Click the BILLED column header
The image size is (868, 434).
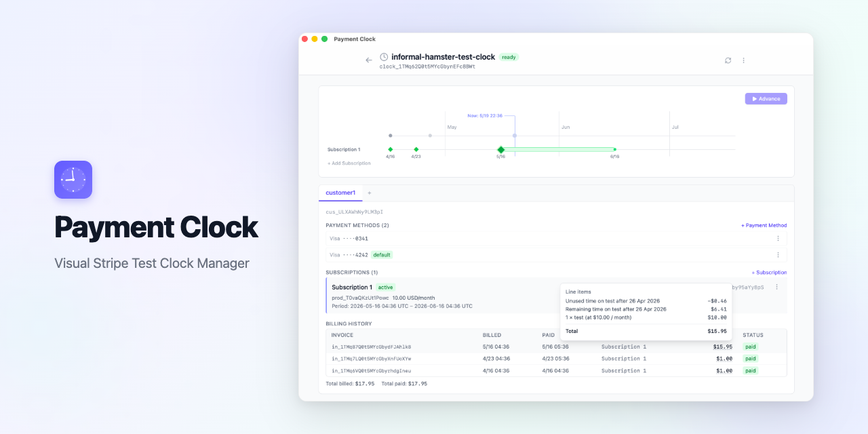tap(492, 336)
